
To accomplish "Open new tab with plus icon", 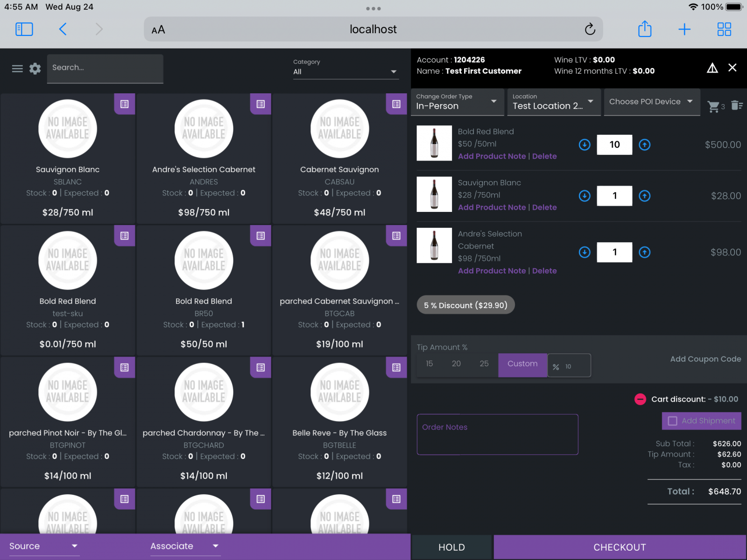I will [684, 29].
